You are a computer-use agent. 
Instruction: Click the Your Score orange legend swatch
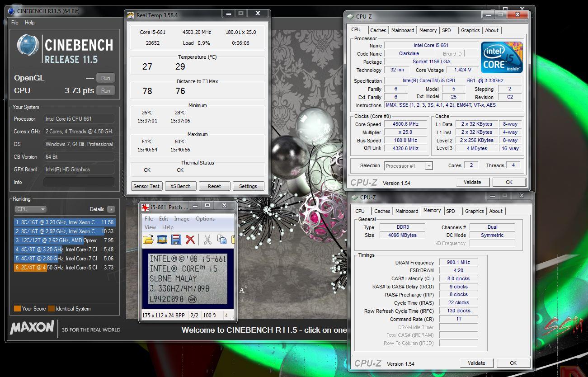point(17,309)
